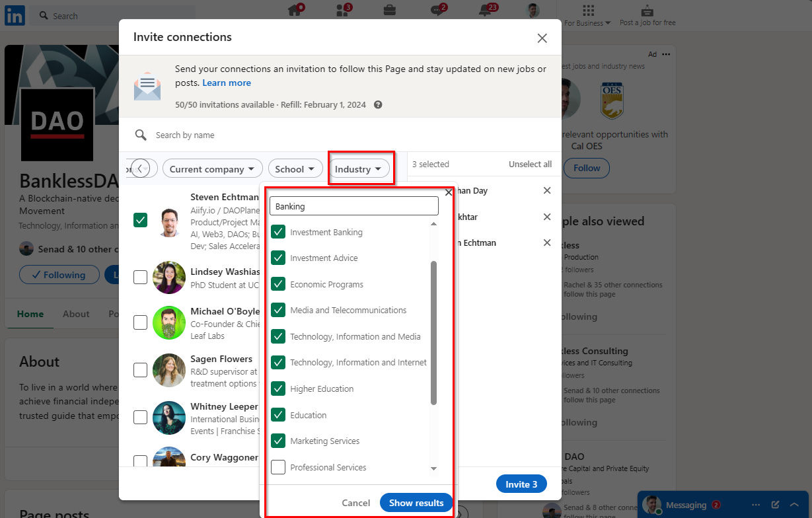The image size is (812, 518).
Task: Click LinkedIn top Search box
Action: 113,16
